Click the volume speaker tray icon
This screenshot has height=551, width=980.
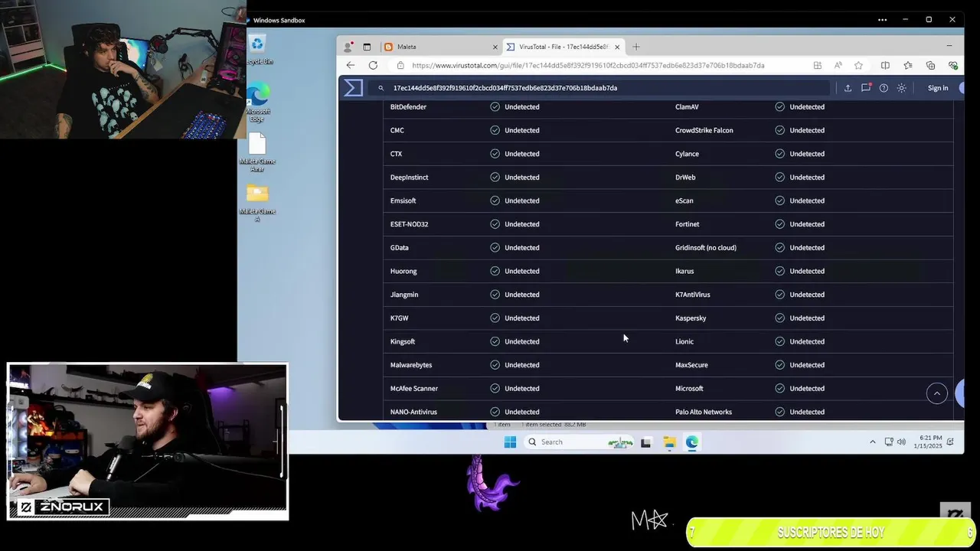tap(901, 442)
